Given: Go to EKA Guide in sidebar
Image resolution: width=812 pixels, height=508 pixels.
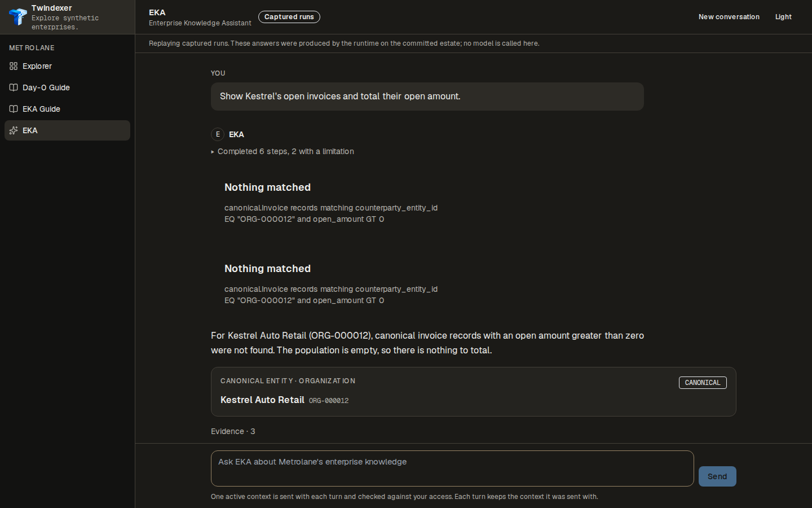Looking at the screenshot, I should tap(67, 109).
